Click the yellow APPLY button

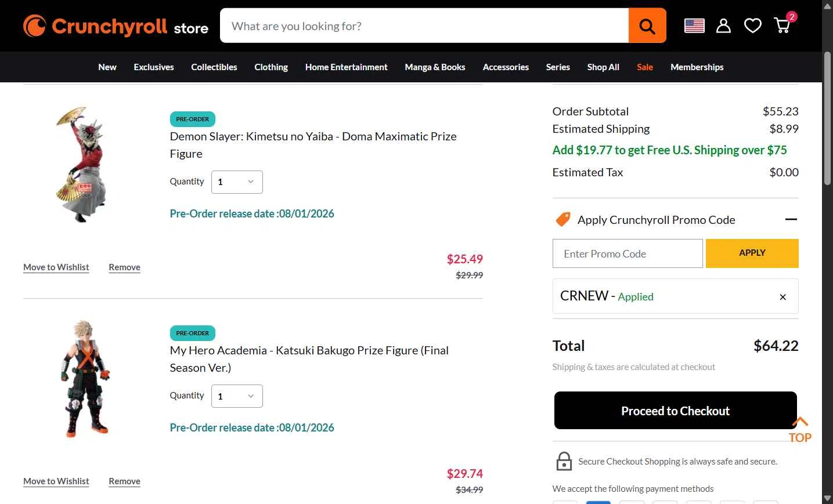click(752, 253)
